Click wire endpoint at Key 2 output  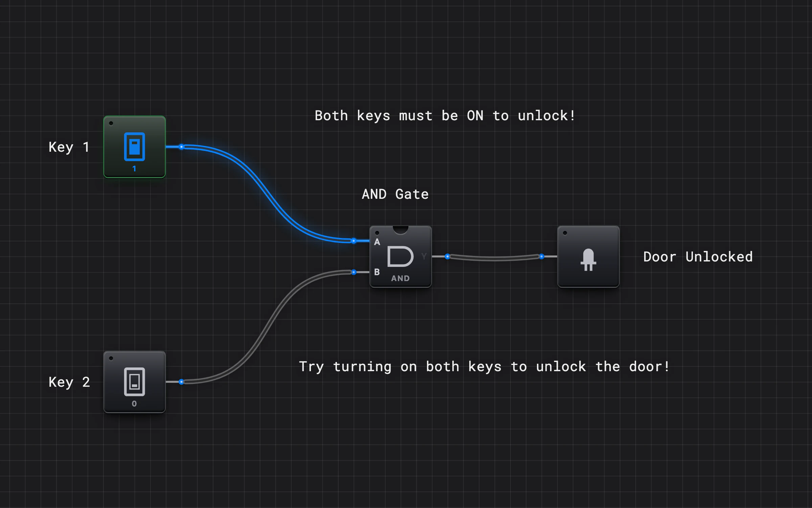[181, 382]
